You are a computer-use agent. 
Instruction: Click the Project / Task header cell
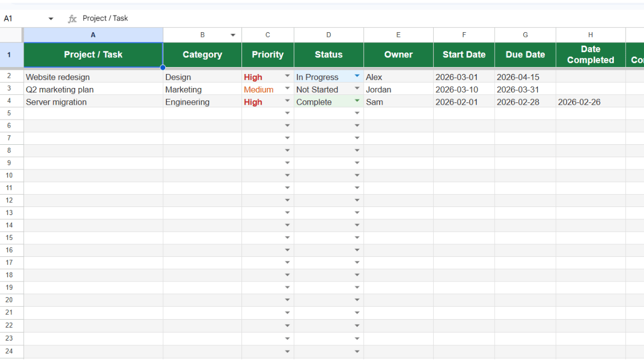[93, 54]
